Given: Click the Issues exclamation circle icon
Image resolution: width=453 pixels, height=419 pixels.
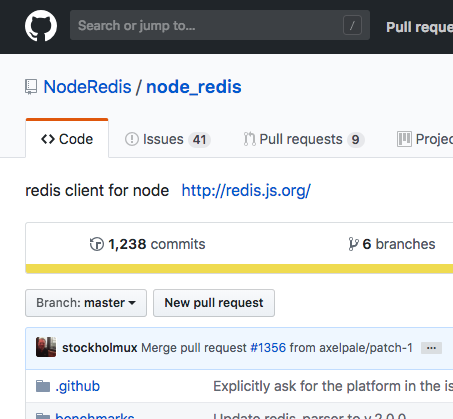Looking at the screenshot, I should click(132, 139).
